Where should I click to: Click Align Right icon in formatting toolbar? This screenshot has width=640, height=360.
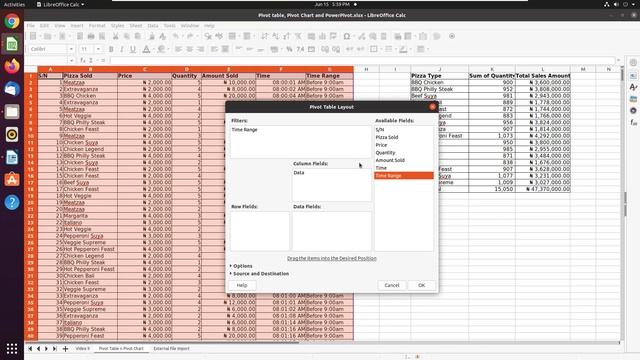[x=200, y=49]
